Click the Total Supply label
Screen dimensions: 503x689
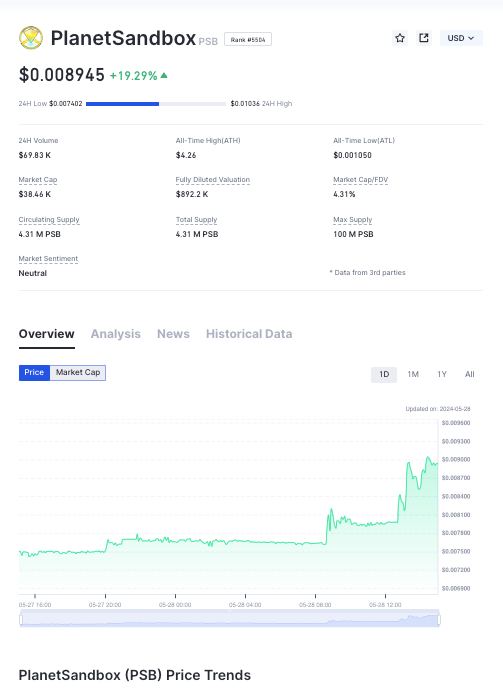tap(196, 220)
